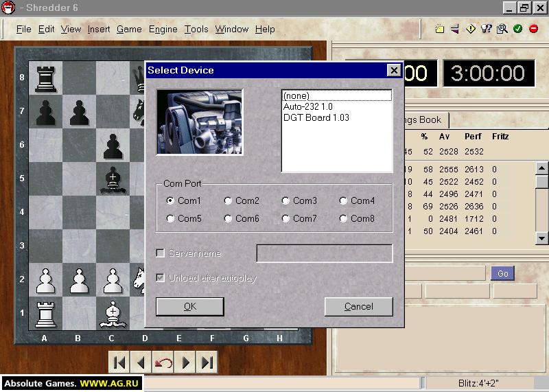Click the blue Go button
549x392 pixels.
[503, 273]
